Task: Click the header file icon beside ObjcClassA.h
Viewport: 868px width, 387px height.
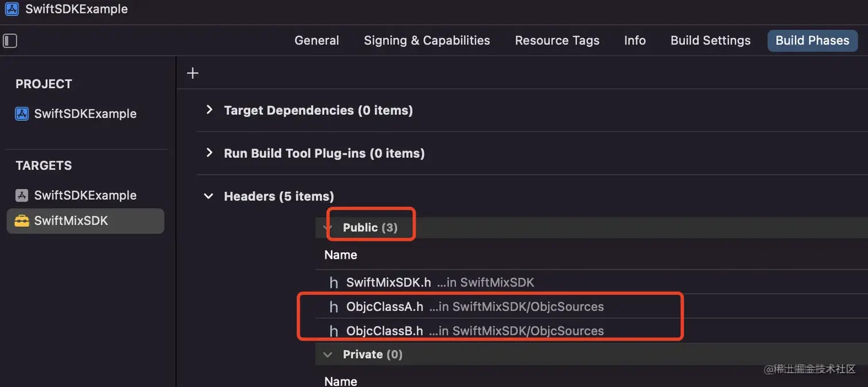Action: point(334,307)
